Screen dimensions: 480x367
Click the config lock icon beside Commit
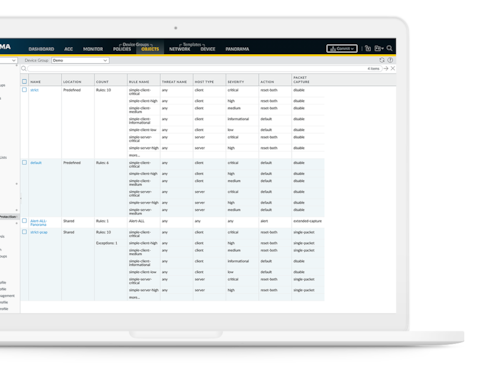coord(368,48)
